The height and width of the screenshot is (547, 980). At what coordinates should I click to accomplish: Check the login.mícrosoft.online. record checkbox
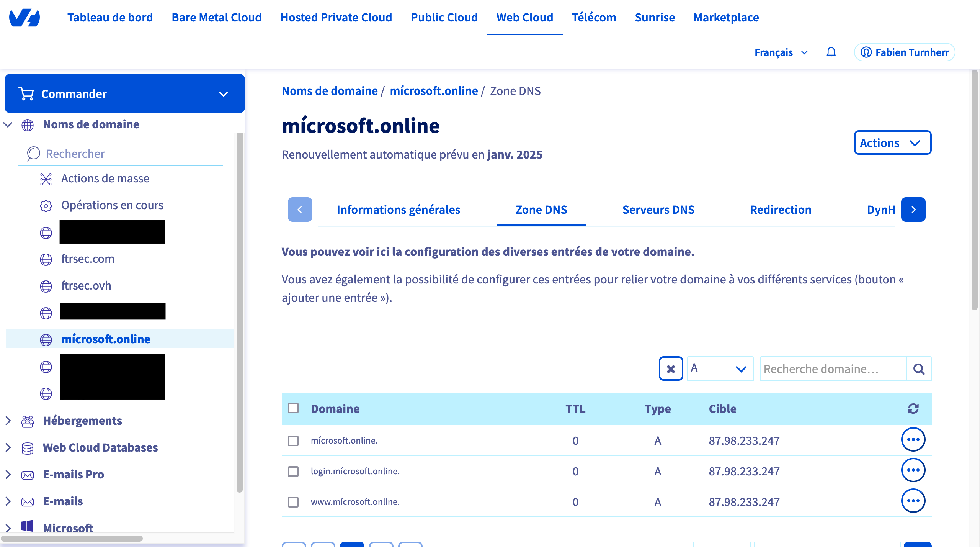293,472
